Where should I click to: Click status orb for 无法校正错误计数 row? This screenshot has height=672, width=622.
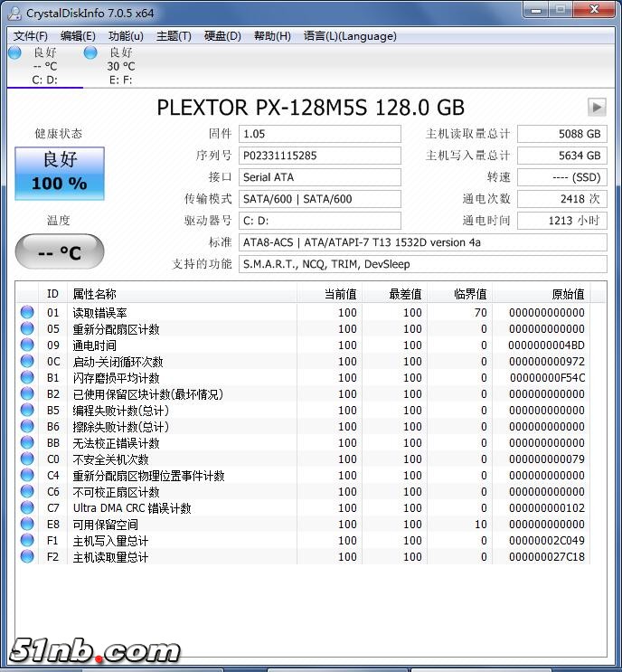[27, 442]
